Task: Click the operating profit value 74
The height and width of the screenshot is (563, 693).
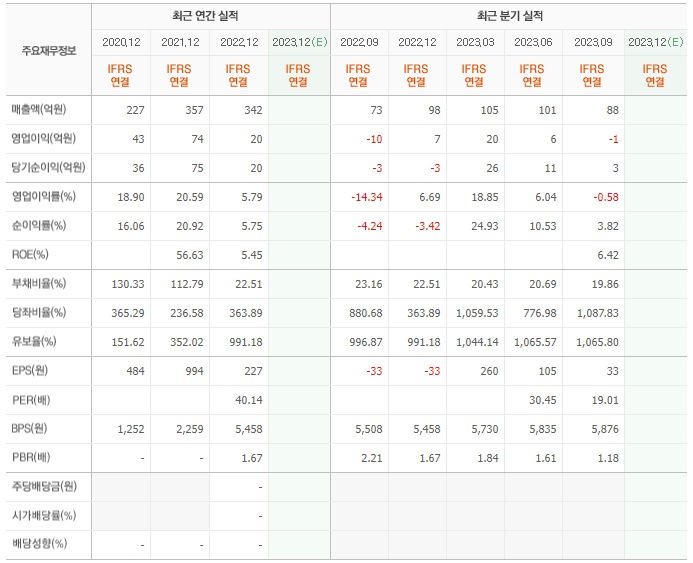Action: click(197, 139)
